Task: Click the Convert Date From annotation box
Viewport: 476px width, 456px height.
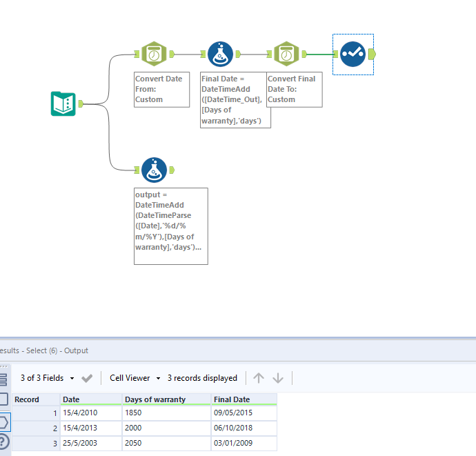Action: tap(162, 90)
